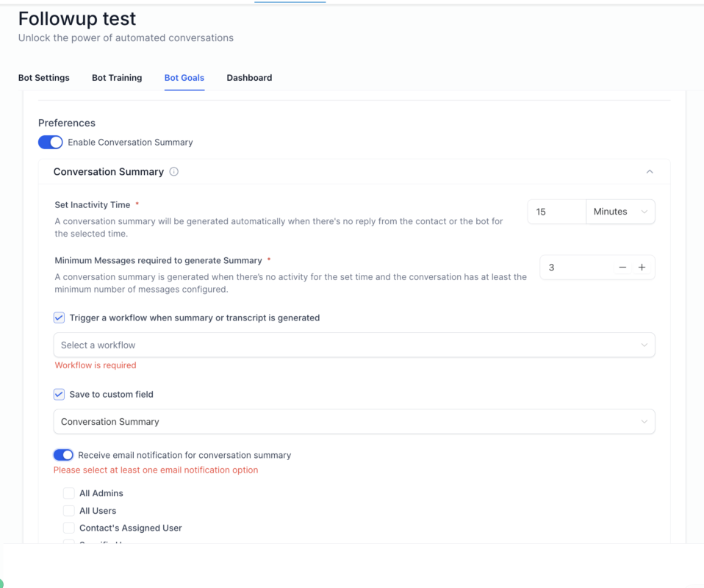Viewport: 704px width, 588px height.
Task: Click the Conversation Summary info icon
Action: point(173,171)
